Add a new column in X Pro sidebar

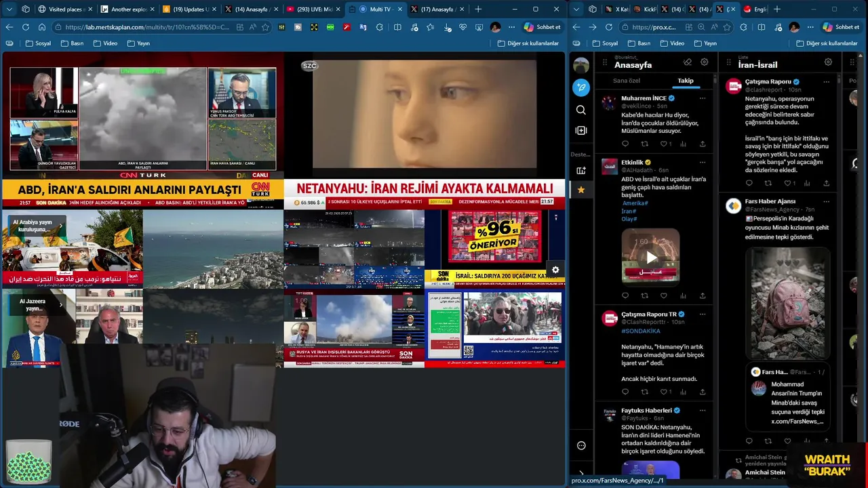tap(581, 130)
